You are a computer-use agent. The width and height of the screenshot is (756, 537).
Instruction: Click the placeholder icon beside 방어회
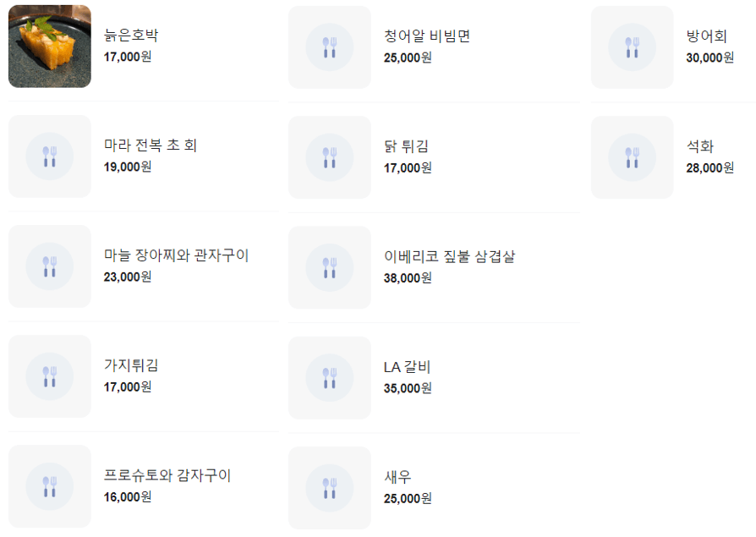632,47
